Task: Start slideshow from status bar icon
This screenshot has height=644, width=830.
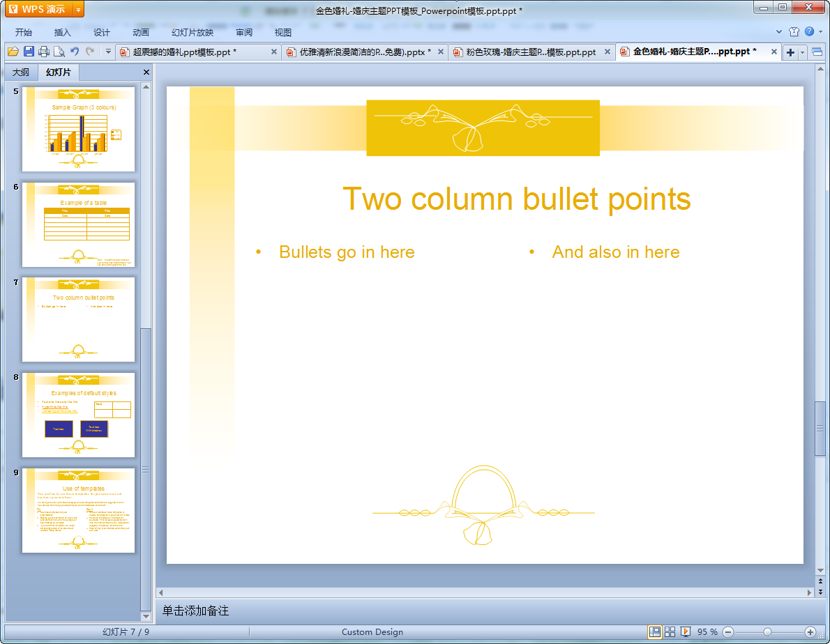Action: click(x=686, y=631)
